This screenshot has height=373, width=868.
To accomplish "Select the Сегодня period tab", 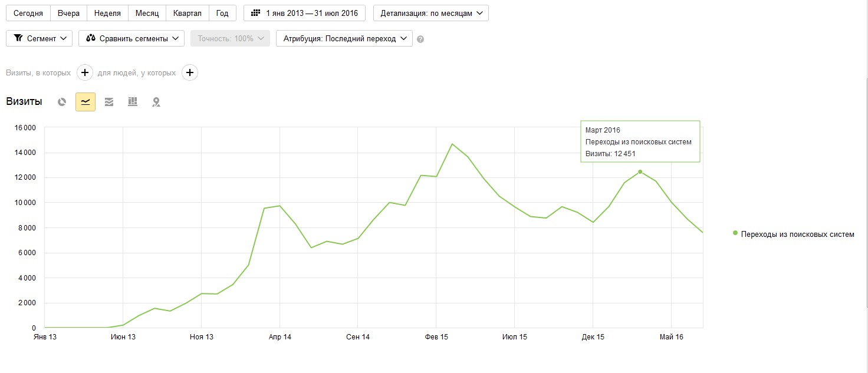I will (28, 13).
